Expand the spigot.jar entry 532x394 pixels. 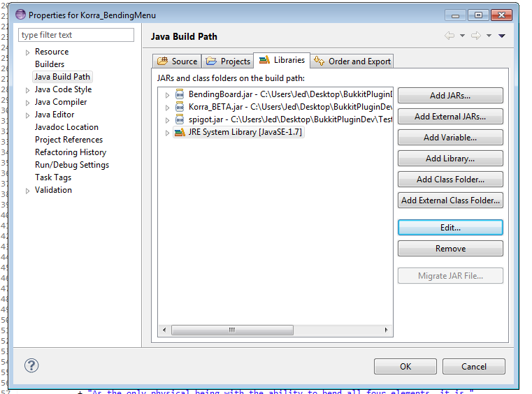[167, 120]
